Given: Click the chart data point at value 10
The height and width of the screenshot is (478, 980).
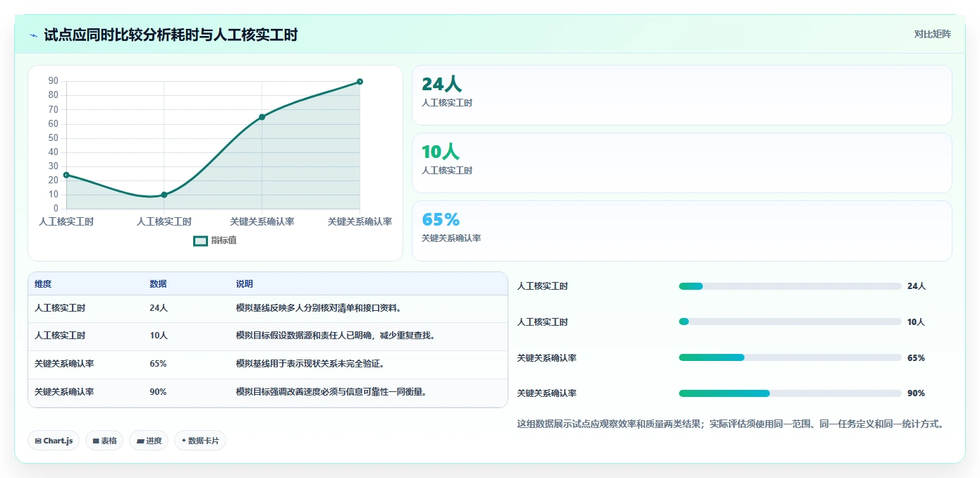Looking at the screenshot, I should tap(164, 195).
